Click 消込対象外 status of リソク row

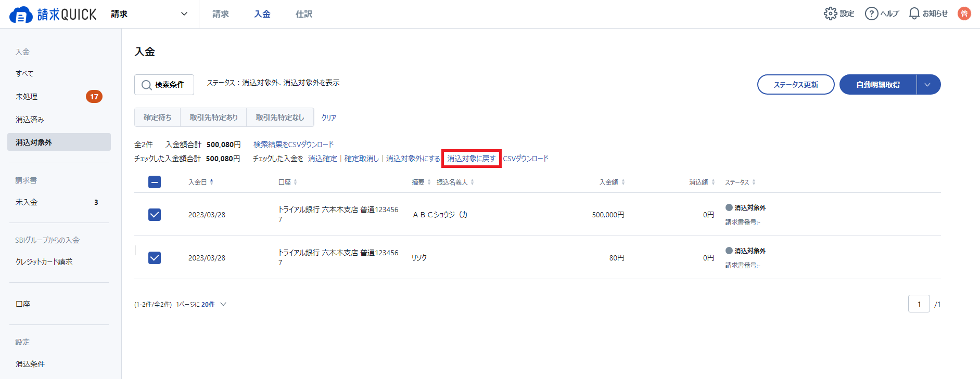(x=746, y=251)
